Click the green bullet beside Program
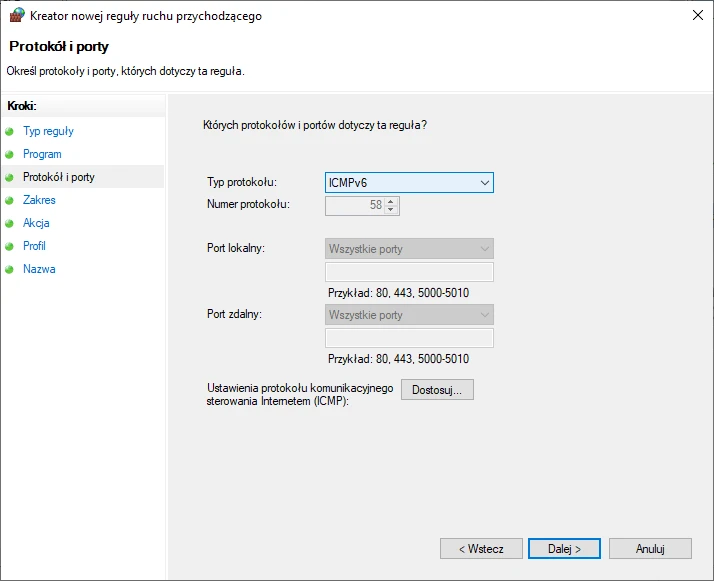The width and height of the screenshot is (714, 581). click(9, 154)
